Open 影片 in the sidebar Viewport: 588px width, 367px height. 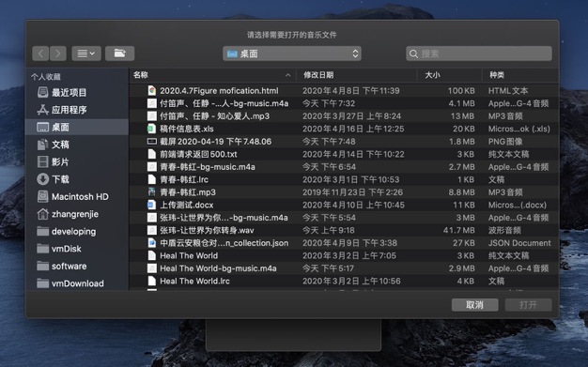point(77,161)
